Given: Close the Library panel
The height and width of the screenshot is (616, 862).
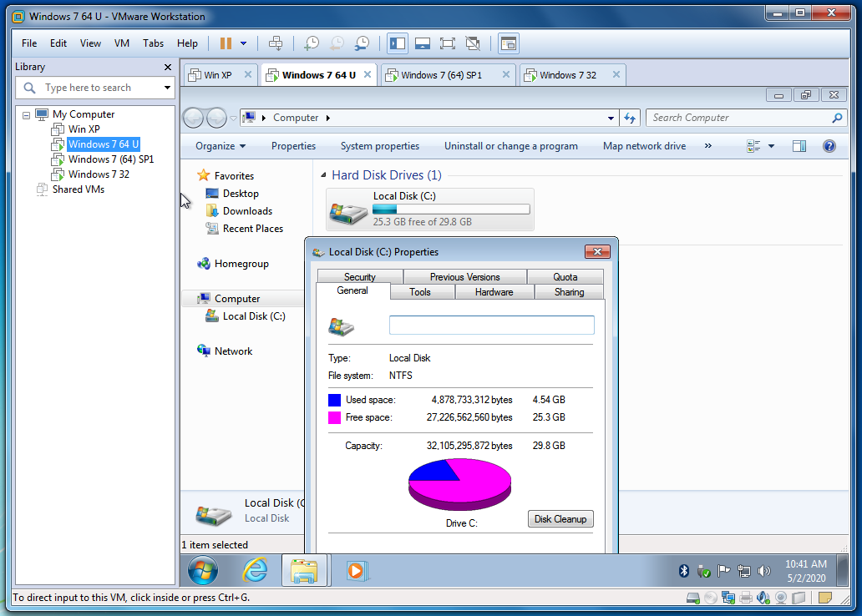Looking at the screenshot, I should click(x=168, y=67).
